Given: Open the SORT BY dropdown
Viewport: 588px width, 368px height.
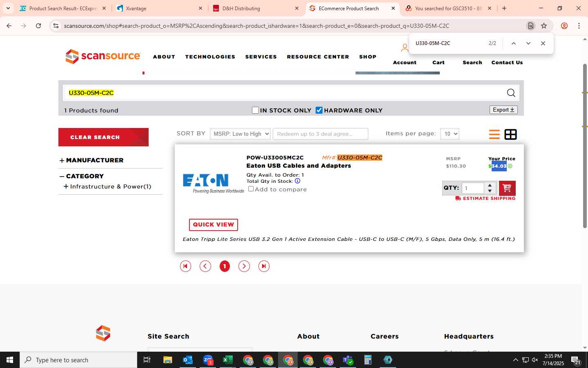Looking at the screenshot, I should click(x=240, y=134).
